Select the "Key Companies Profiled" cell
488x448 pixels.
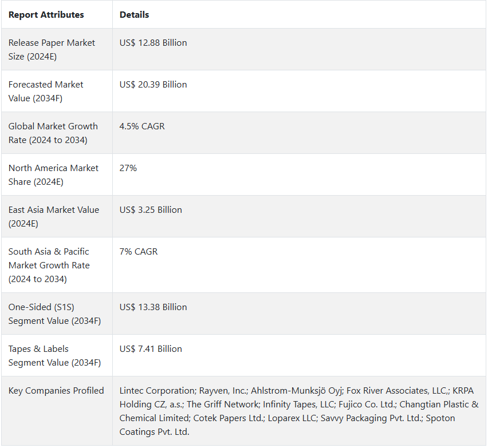point(56,391)
